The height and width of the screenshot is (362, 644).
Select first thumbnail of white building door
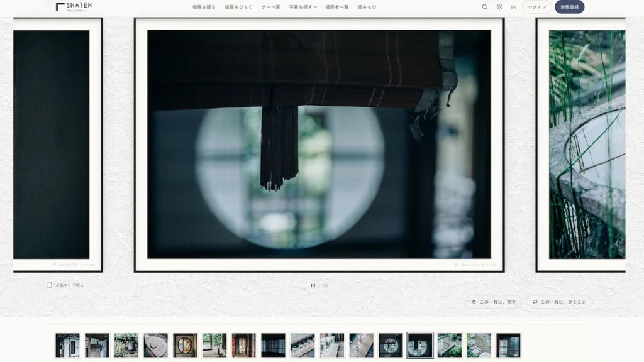click(x=68, y=345)
